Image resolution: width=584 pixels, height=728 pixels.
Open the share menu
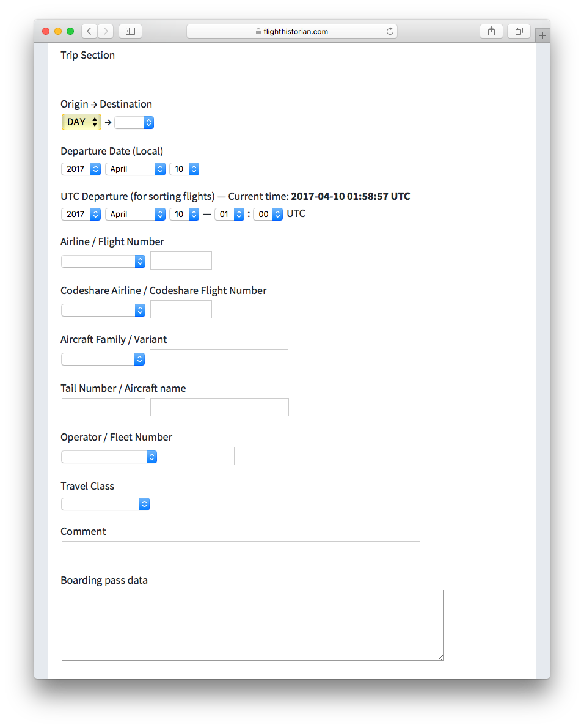(491, 31)
